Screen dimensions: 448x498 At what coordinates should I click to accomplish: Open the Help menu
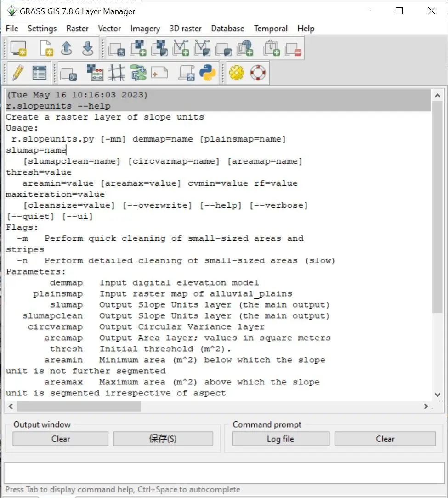pos(306,28)
